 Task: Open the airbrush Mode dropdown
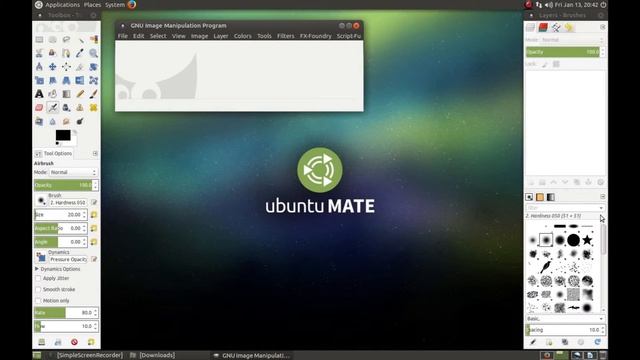coord(73,172)
